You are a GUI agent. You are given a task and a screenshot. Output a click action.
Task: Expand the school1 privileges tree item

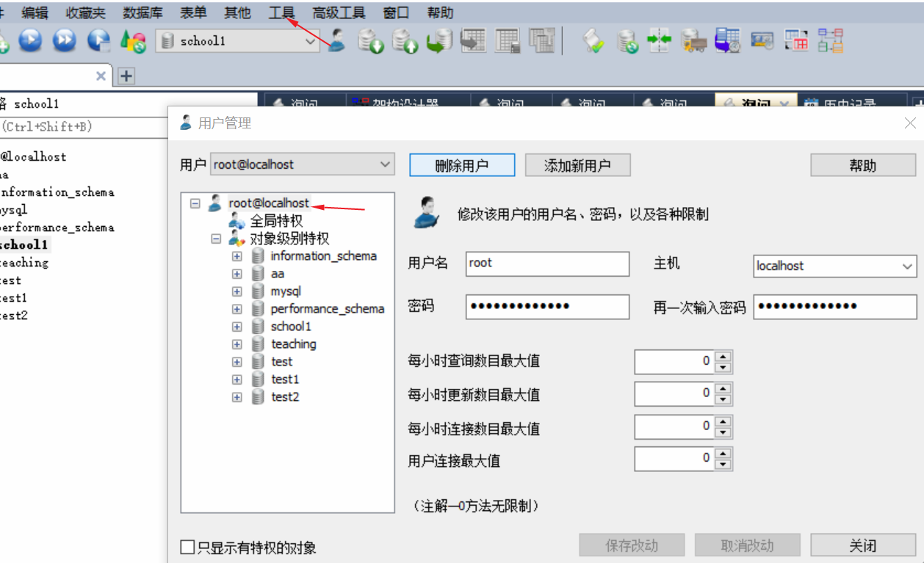[x=236, y=326]
